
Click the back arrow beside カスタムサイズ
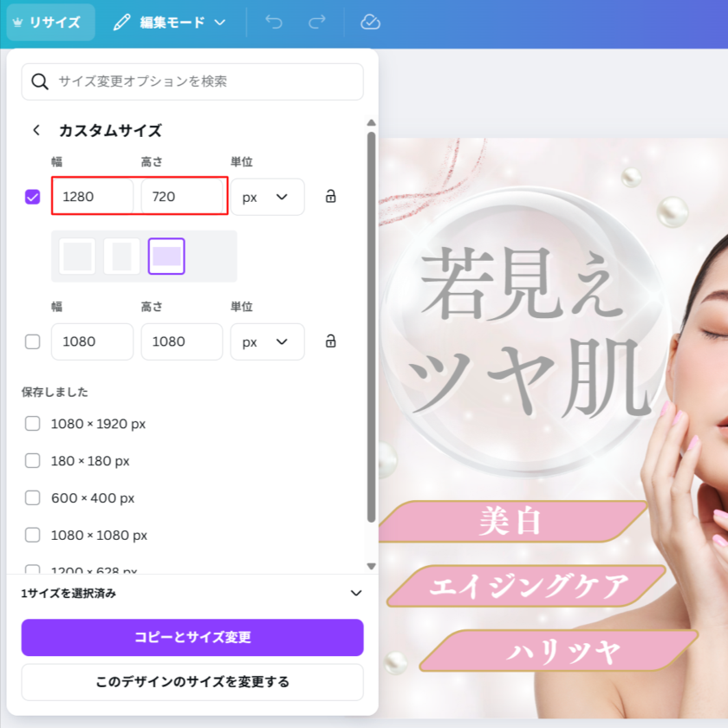point(36,131)
